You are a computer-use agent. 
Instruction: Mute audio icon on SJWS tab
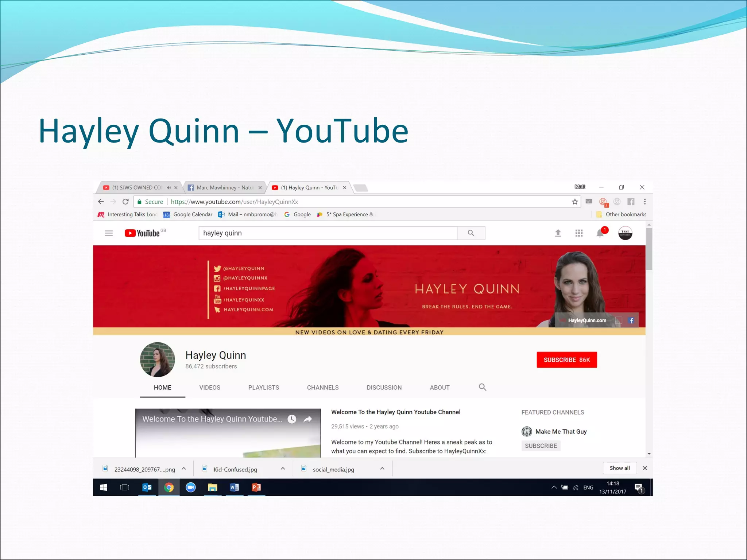[x=169, y=187]
